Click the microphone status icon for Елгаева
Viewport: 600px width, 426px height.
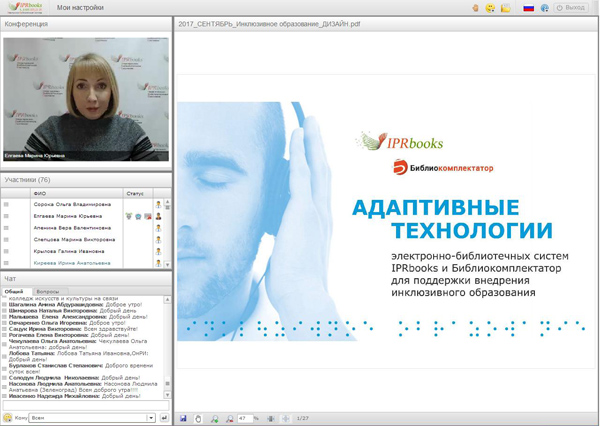click(x=129, y=216)
